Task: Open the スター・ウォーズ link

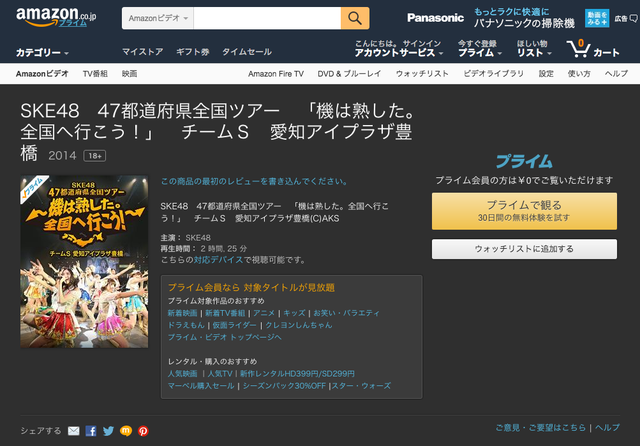Action: pyautogui.click(x=361, y=386)
